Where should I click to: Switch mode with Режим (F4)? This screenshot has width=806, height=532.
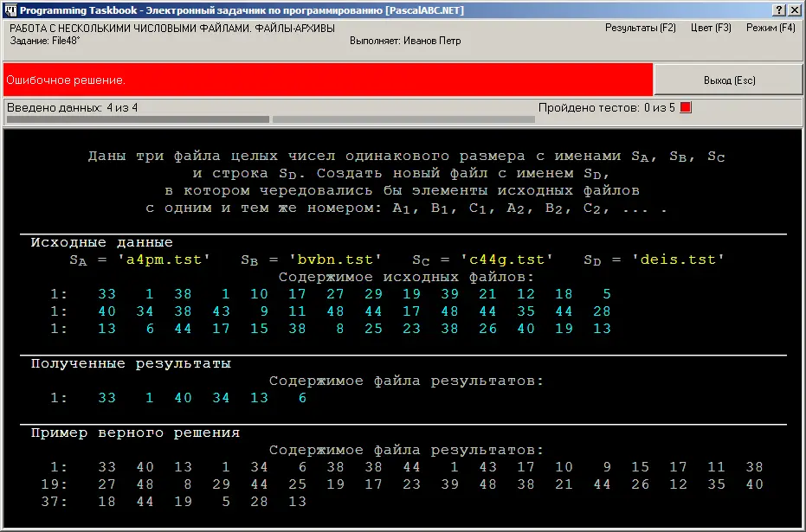(771, 28)
